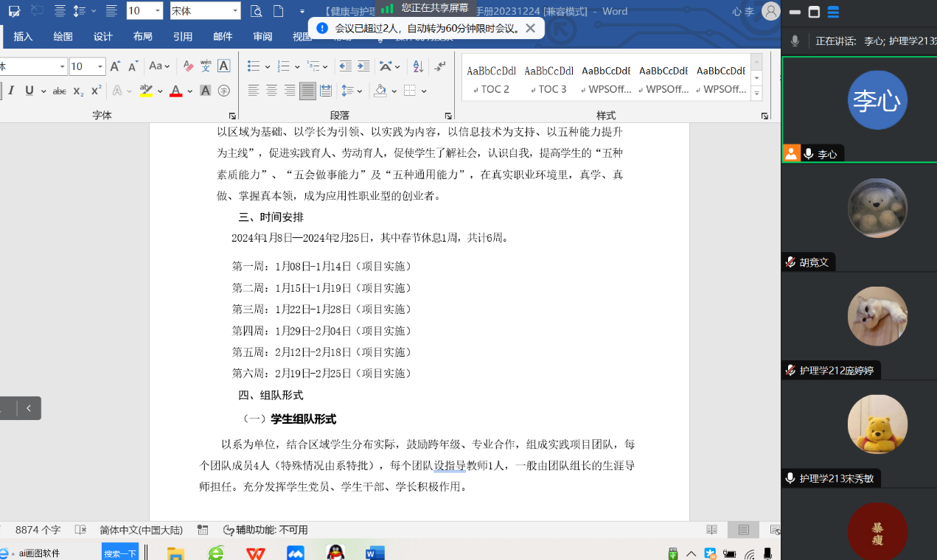Open the 插入 ribbon tab
The image size is (937, 560).
pos(23,36)
